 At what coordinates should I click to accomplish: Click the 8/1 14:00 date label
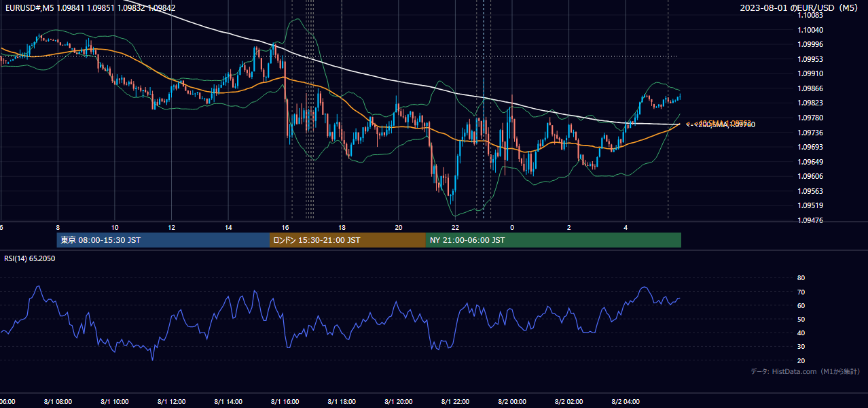coord(228,402)
